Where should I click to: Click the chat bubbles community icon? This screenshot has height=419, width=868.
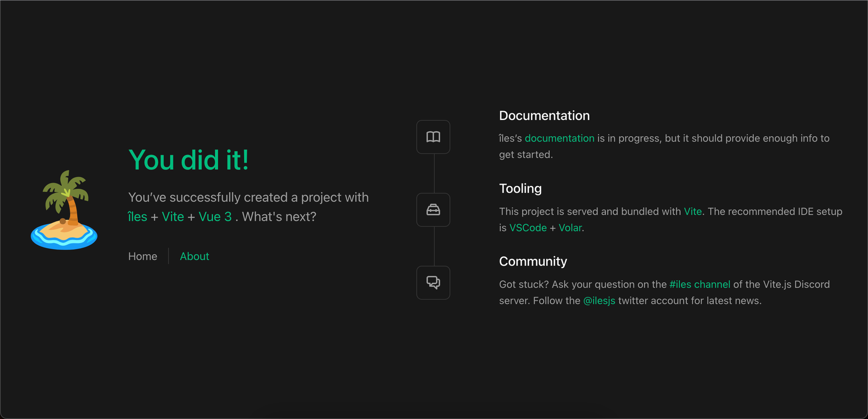click(433, 282)
